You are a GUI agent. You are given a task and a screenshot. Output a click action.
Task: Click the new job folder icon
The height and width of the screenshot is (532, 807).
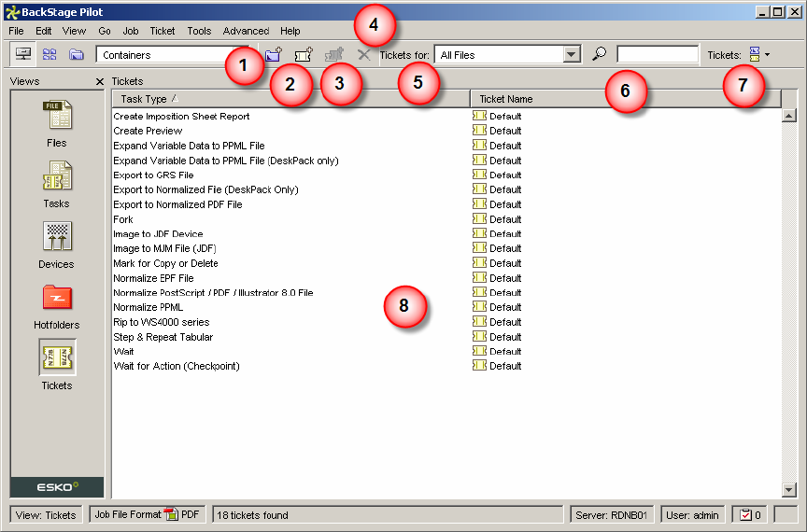pyautogui.click(x=274, y=54)
